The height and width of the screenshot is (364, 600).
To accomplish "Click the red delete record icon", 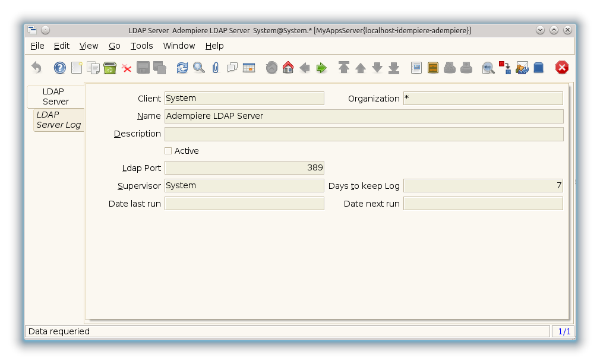I will 127,68.
